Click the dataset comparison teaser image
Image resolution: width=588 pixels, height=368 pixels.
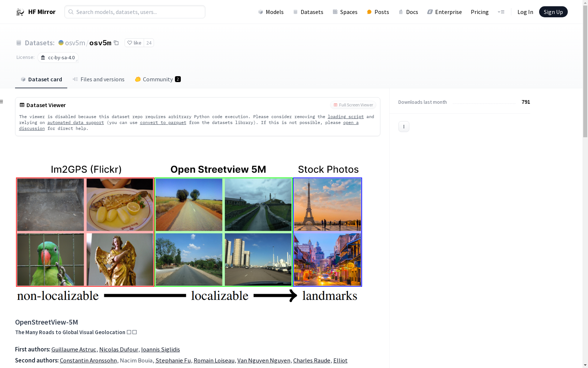point(189,234)
